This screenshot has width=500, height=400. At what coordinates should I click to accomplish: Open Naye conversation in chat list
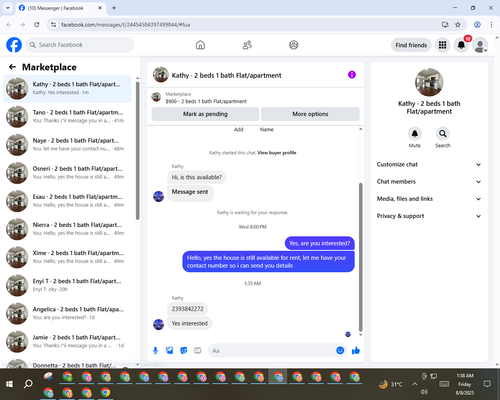point(68,145)
